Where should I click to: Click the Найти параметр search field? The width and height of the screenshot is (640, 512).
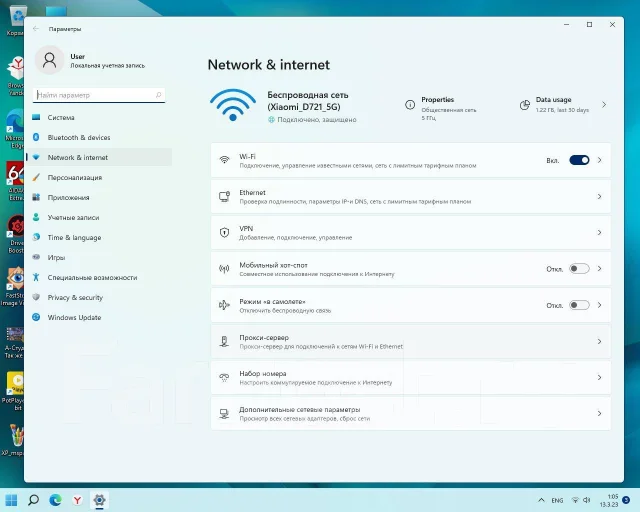[99, 95]
